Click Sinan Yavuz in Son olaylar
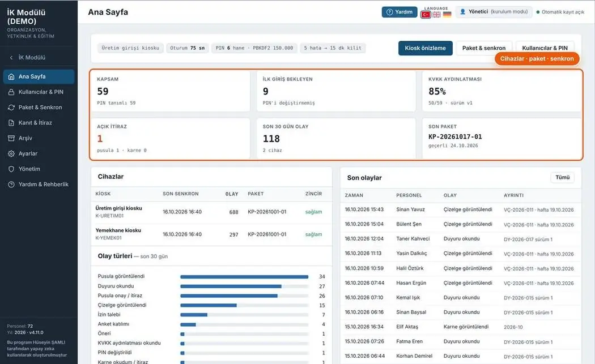 (411, 209)
